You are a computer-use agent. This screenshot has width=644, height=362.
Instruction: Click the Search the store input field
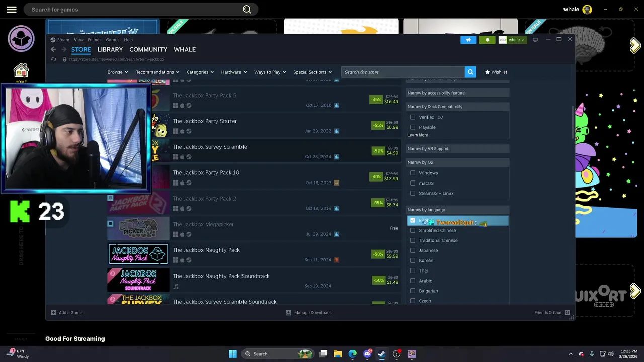tap(403, 72)
